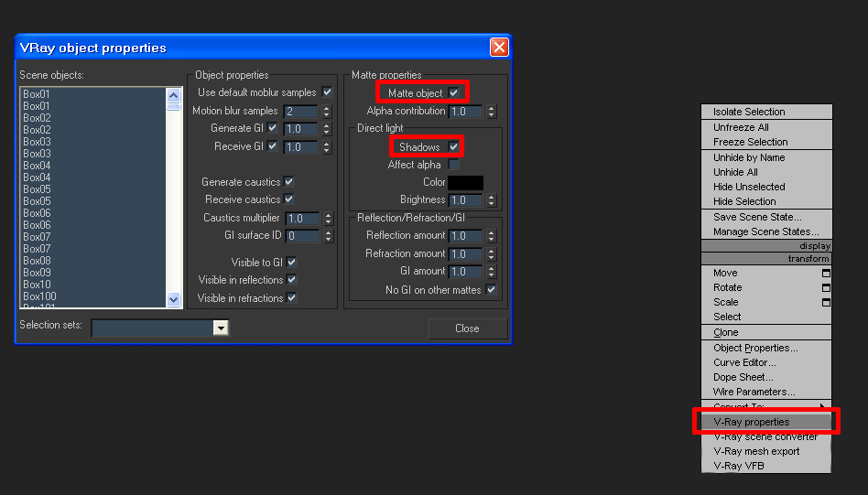Enable Affect alpha checkbox
Screen dimensions: 868x495
(453, 165)
